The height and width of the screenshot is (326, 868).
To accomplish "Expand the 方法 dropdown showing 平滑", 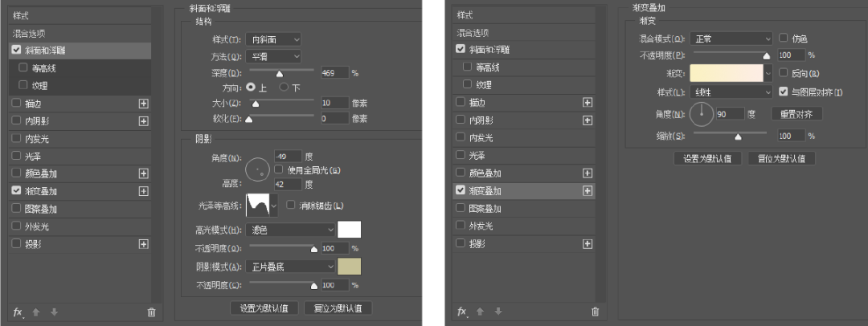I will coord(273,56).
